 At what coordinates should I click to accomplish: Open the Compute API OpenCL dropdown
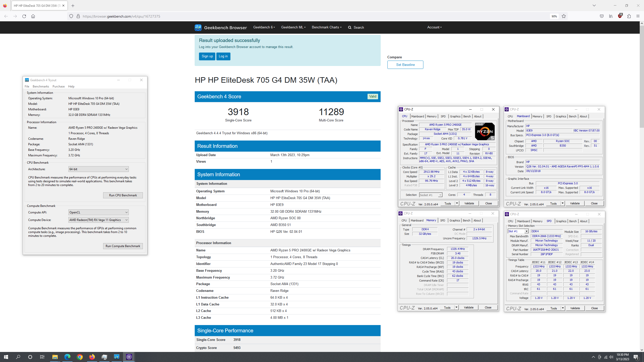(x=98, y=212)
